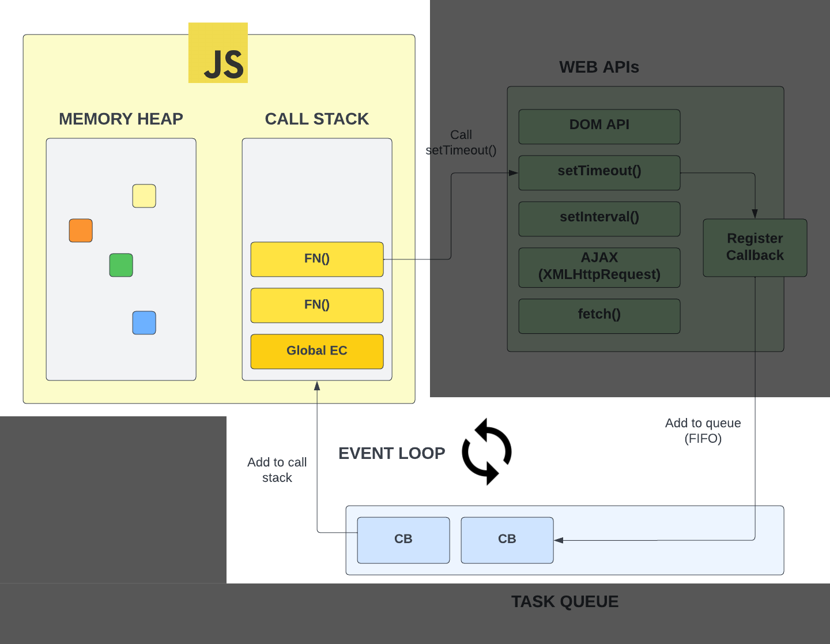Open the Web APIs header
Viewport: 830px width, 644px height.
tap(598, 67)
